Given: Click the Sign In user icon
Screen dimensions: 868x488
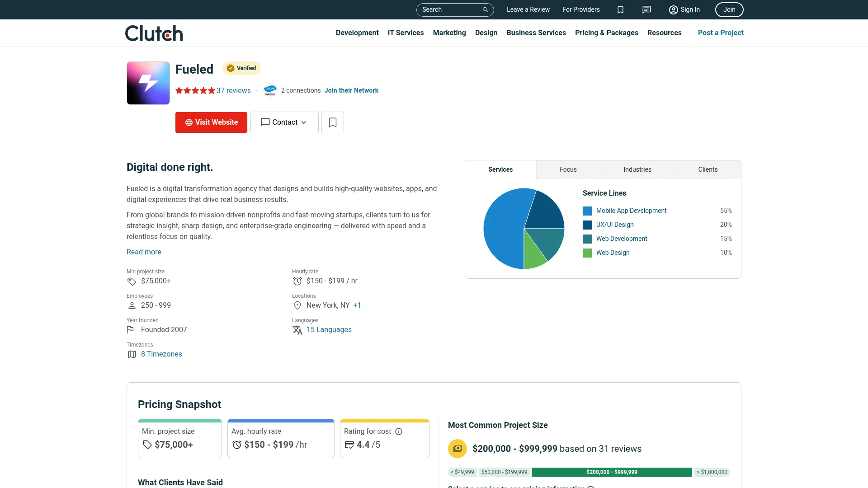Looking at the screenshot, I should (673, 9).
